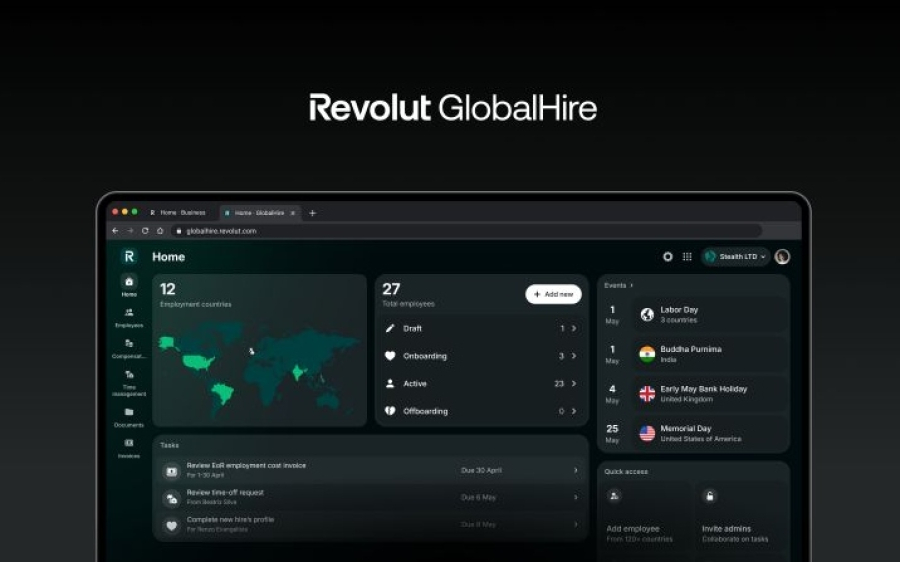The width and height of the screenshot is (900, 562).
Task: Close the Home · GlobalHire tab
Action: 293,213
